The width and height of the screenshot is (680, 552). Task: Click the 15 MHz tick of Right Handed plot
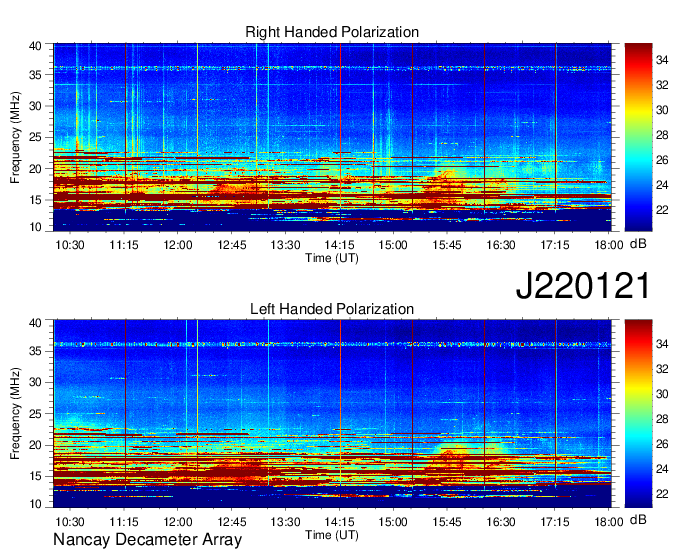pos(35,200)
